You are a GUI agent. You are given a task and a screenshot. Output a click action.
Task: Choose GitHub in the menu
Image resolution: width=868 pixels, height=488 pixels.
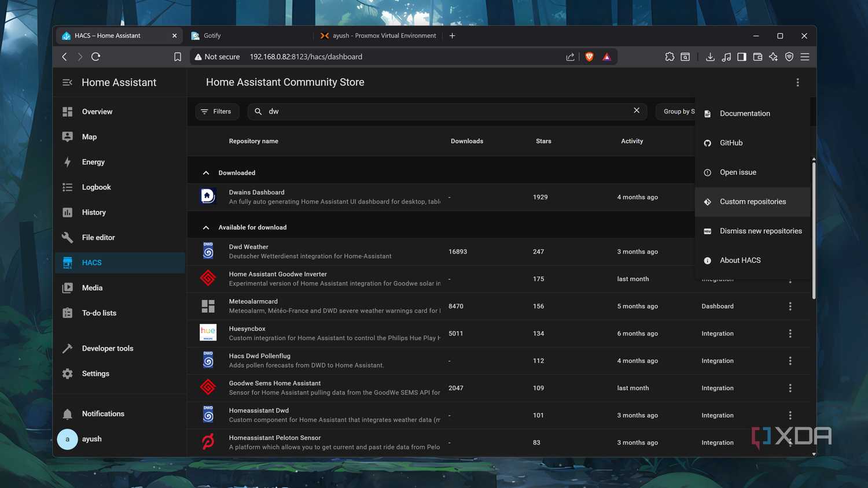(753, 143)
